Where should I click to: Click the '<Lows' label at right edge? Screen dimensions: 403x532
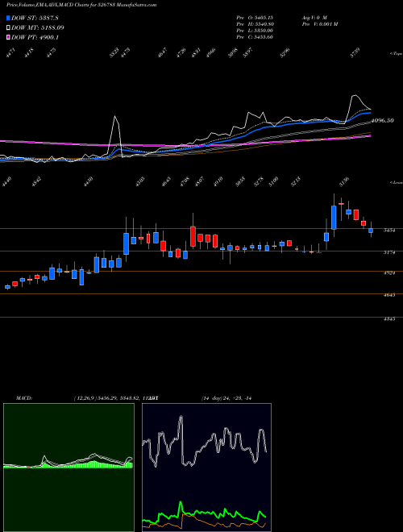coord(396,182)
